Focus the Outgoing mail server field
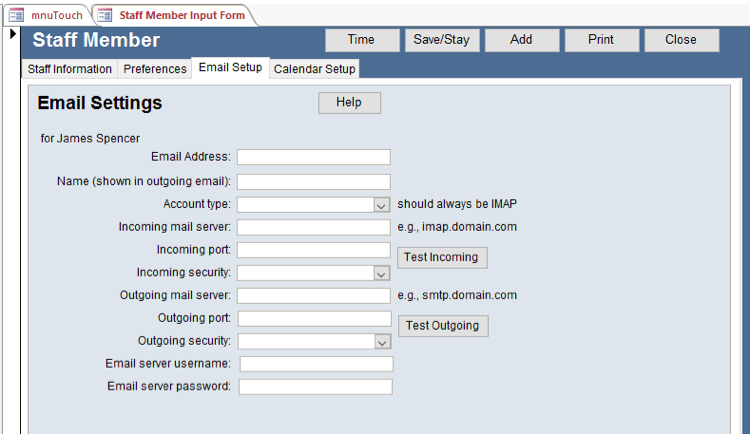750x434 pixels. pyautogui.click(x=314, y=296)
